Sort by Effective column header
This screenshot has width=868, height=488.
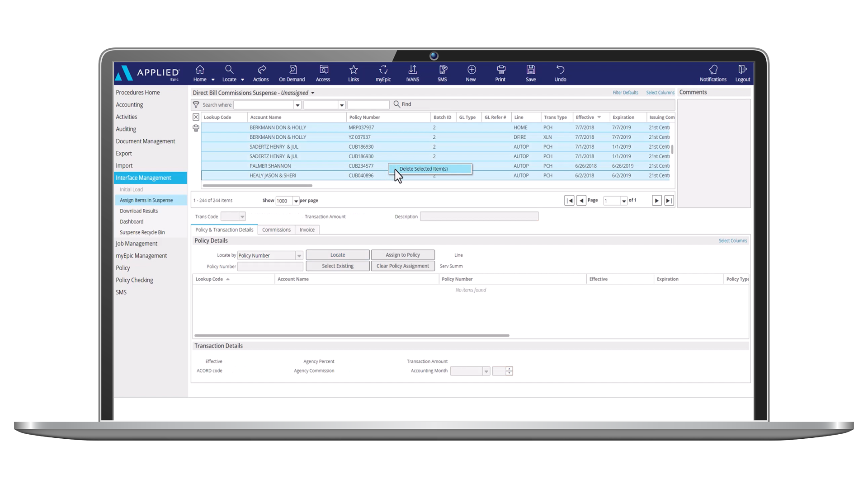click(591, 117)
